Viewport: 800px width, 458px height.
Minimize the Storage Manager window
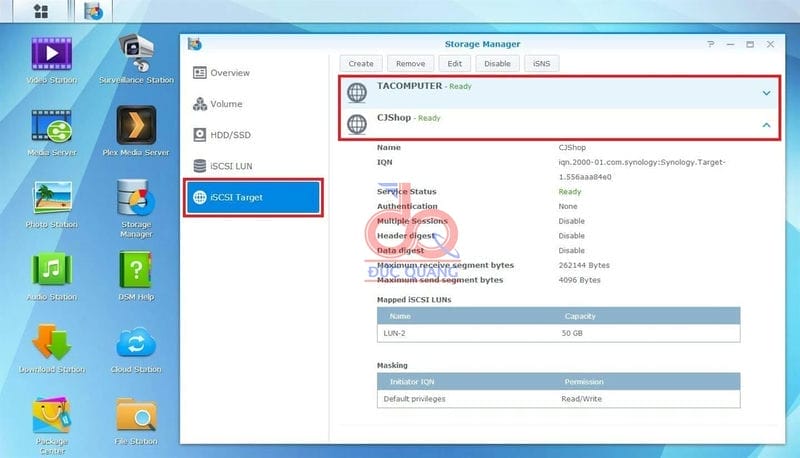click(x=731, y=44)
